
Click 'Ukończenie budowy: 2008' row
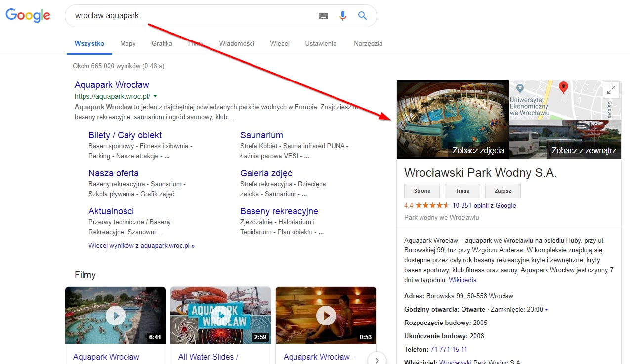pyautogui.click(x=444, y=336)
